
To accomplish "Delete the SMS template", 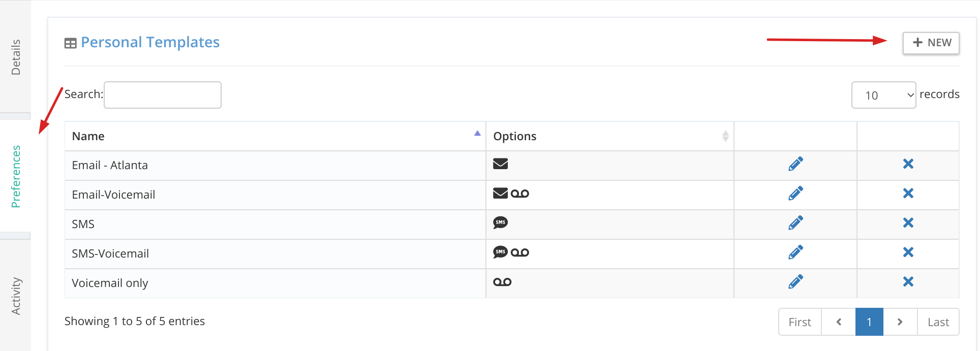I will pyautogui.click(x=908, y=223).
